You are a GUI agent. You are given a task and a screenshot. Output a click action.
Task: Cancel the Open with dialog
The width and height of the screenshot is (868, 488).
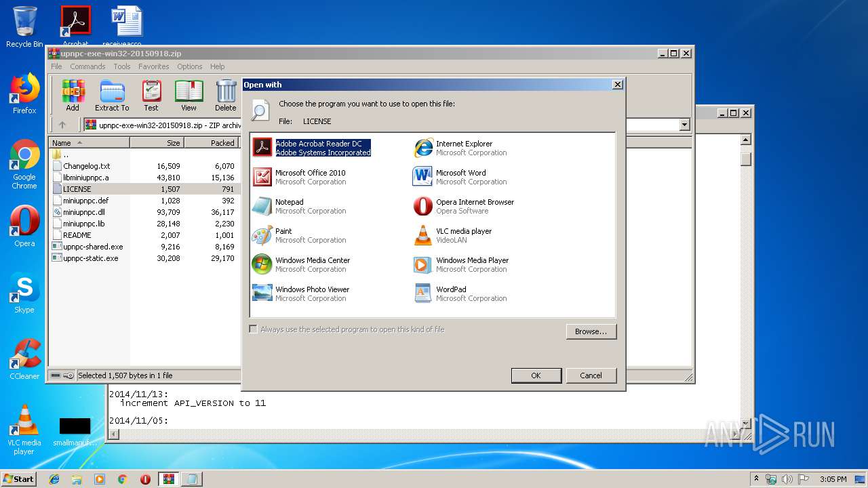591,375
